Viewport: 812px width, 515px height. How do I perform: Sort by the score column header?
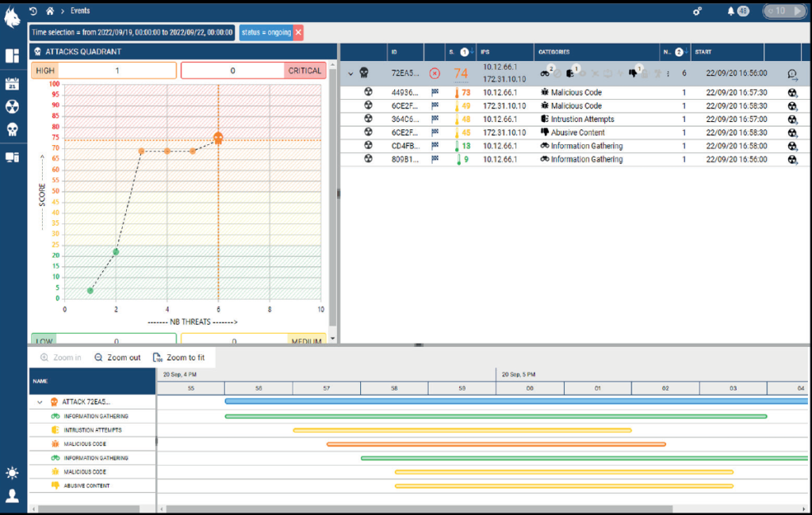tap(451, 52)
